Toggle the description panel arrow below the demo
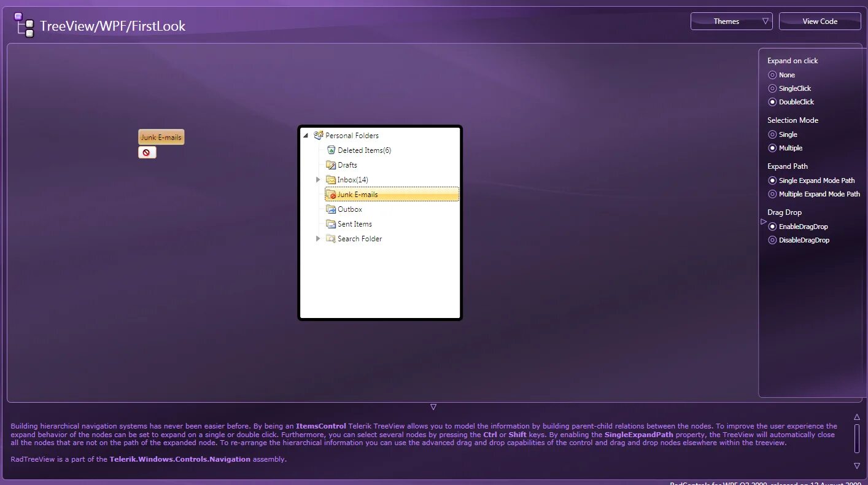 pyautogui.click(x=433, y=407)
